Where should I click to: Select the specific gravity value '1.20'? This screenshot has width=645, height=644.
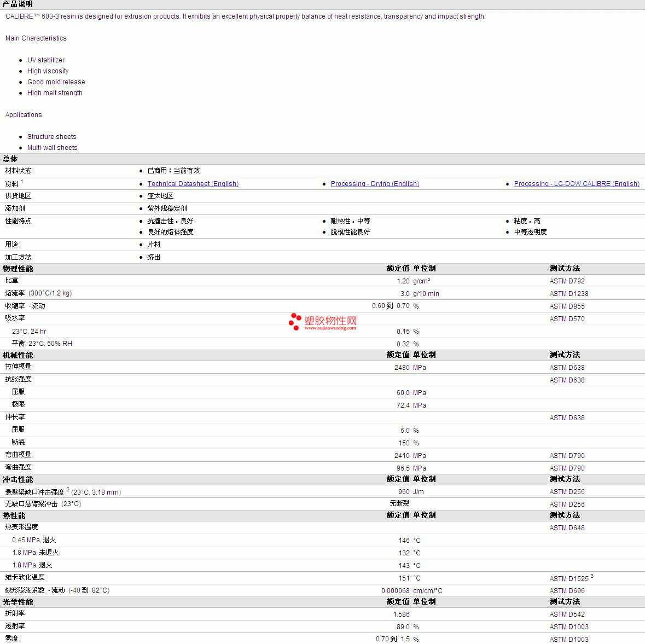pyautogui.click(x=403, y=281)
